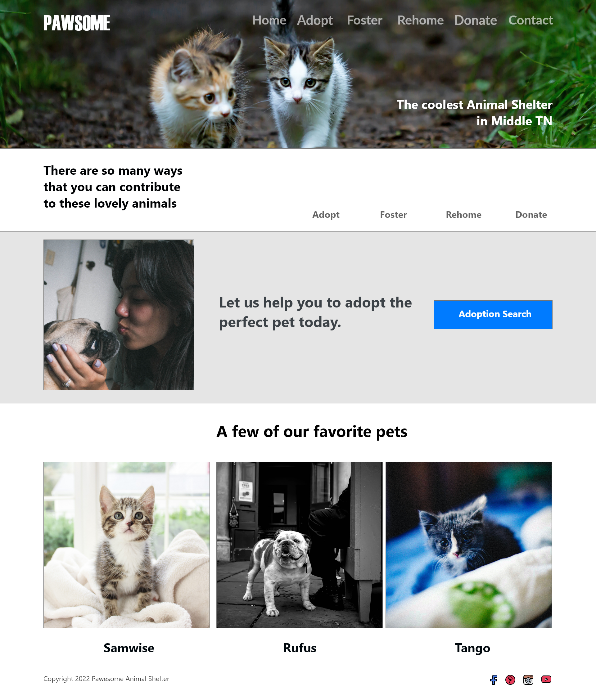Select Rufus bulldog photo
Viewport: 596px width, 700px height.
coord(299,545)
